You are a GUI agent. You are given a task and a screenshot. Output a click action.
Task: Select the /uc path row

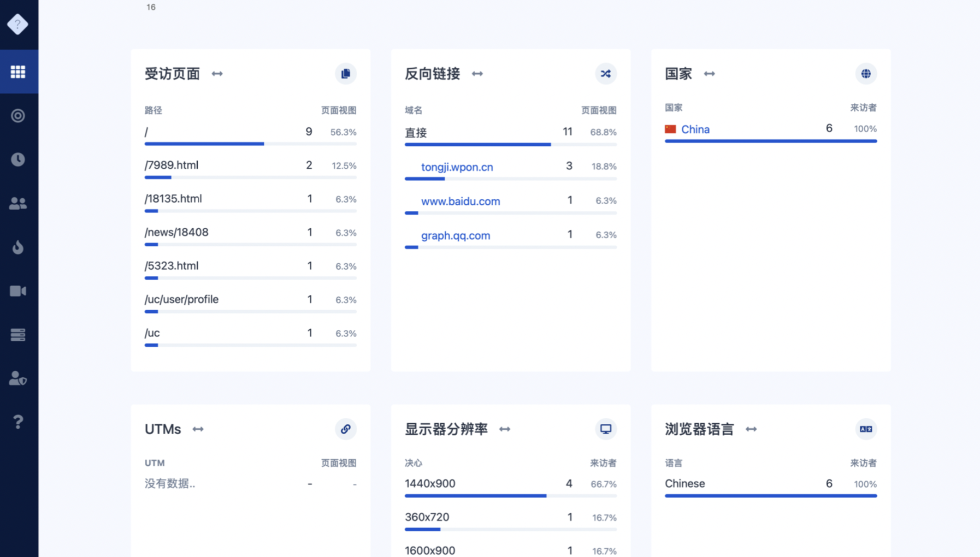pos(251,337)
